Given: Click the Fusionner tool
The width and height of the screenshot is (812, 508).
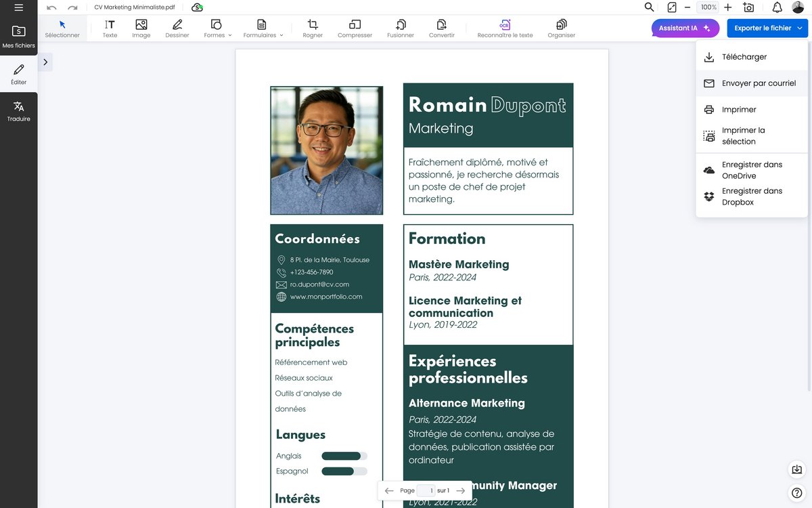Looking at the screenshot, I should [401, 28].
